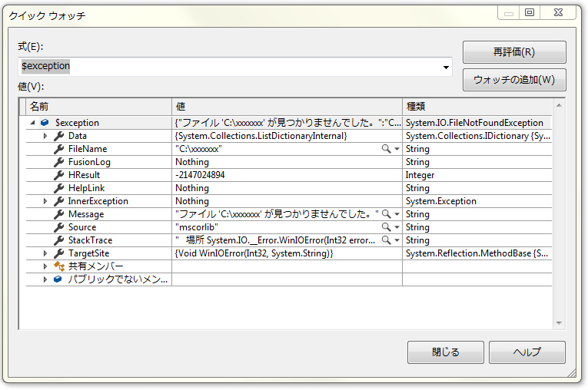Select the Nothing value in InnerException row
588x390 pixels.
click(192, 201)
